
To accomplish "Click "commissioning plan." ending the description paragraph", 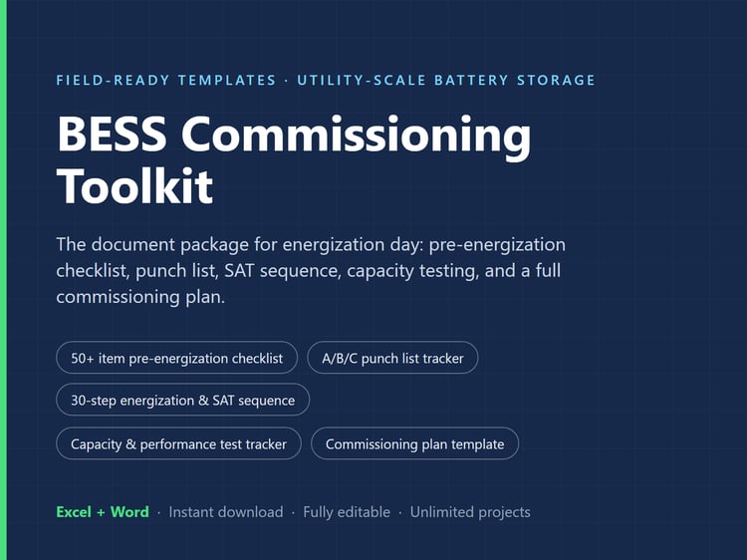I will pyautogui.click(x=140, y=297).
